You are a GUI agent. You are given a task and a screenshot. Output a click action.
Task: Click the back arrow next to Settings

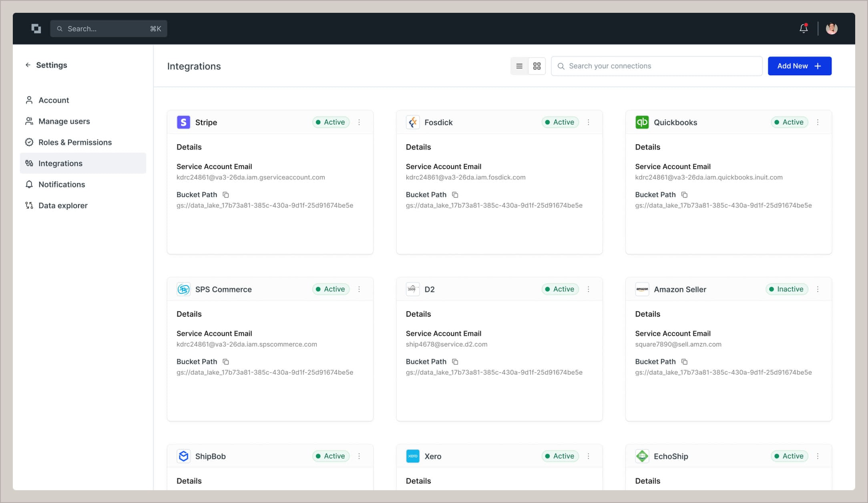(x=27, y=65)
